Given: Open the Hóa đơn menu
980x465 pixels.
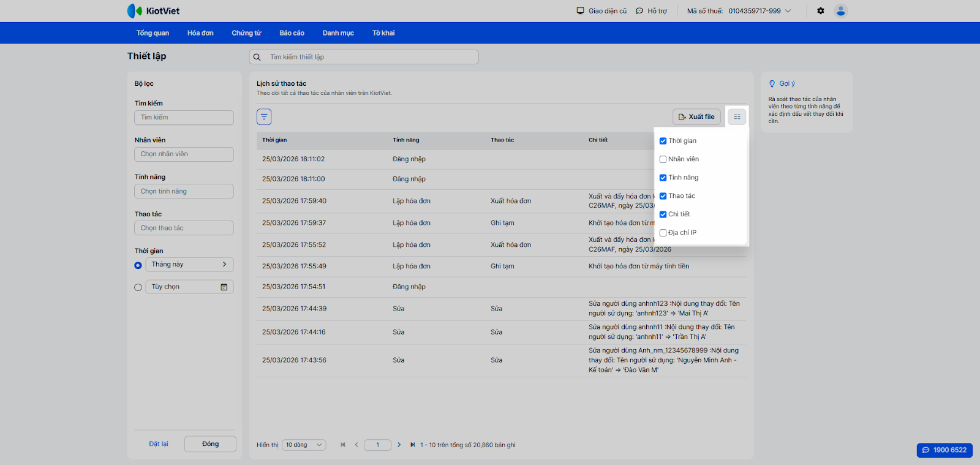Looking at the screenshot, I should point(200,33).
